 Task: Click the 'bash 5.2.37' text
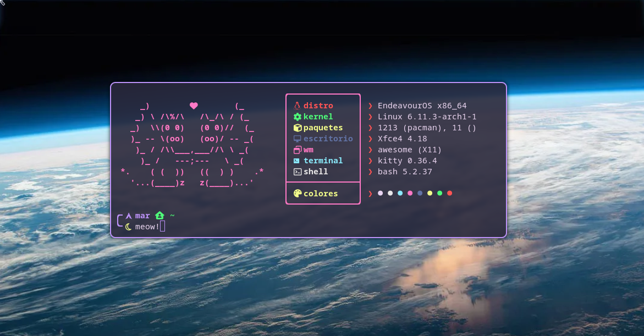[405, 172]
